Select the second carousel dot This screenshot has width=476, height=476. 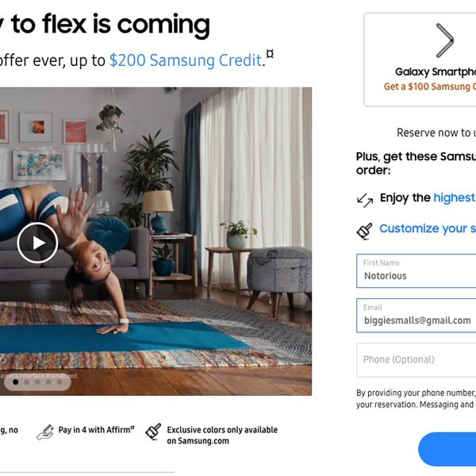click(x=27, y=382)
